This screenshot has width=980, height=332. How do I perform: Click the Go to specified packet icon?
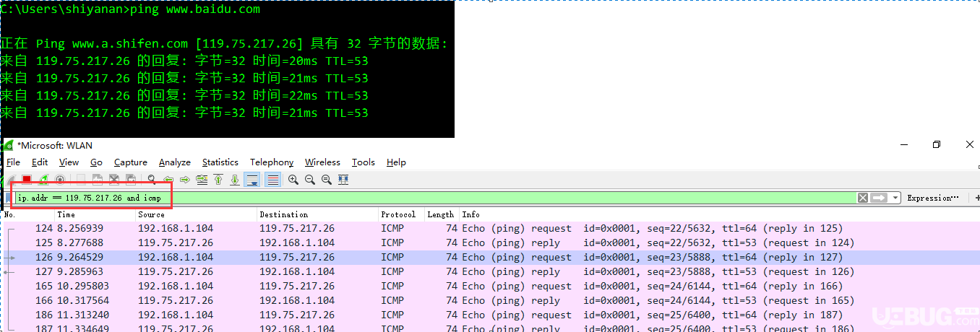(202, 180)
